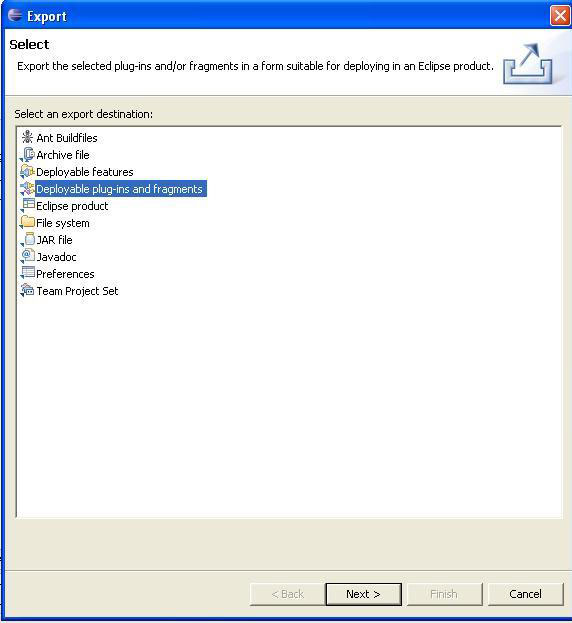Click the File system folder icon

[x=27, y=222]
